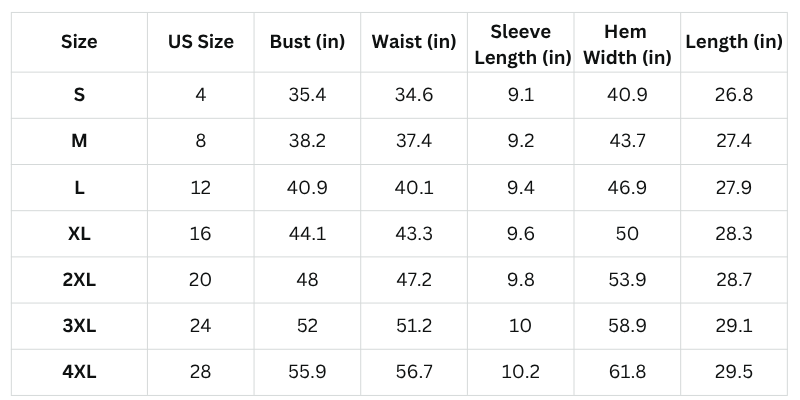Click US Size 12 in the L row
The image size is (800, 400).
click(x=200, y=187)
